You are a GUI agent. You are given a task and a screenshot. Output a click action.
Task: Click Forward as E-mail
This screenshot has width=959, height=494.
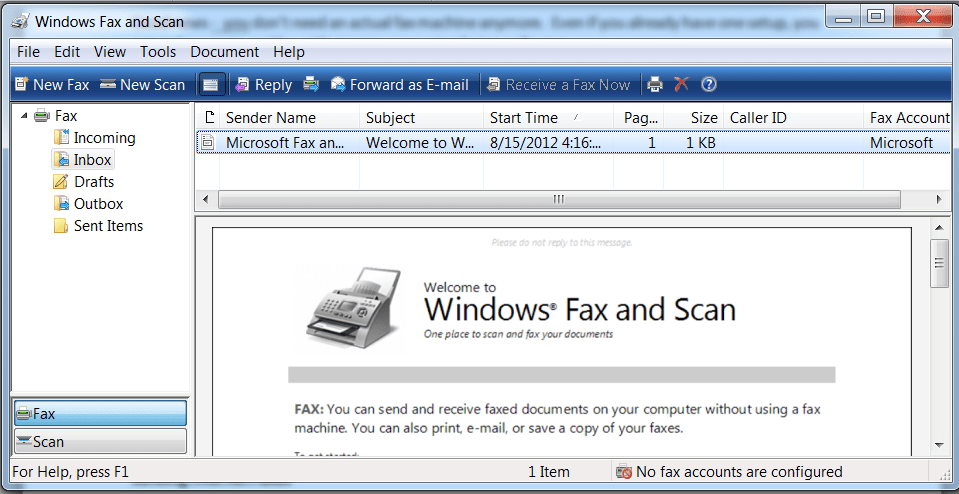[x=399, y=84]
